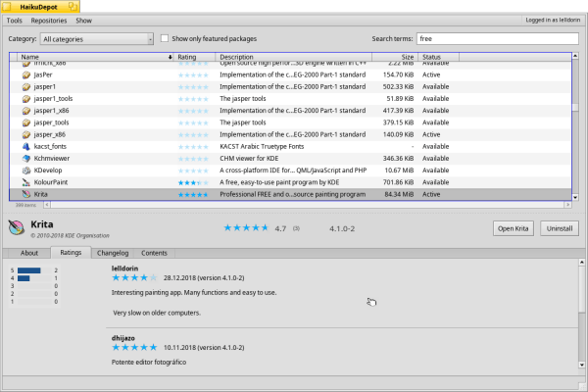Switch to the Contents tab
Image resolution: width=588 pixels, height=392 pixels.
[154, 253]
